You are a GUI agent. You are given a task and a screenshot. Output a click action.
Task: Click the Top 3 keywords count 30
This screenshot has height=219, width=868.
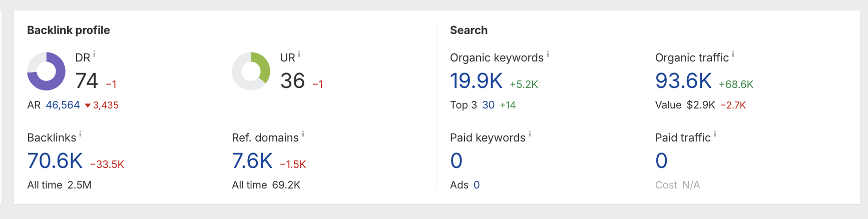pyautogui.click(x=488, y=105)
